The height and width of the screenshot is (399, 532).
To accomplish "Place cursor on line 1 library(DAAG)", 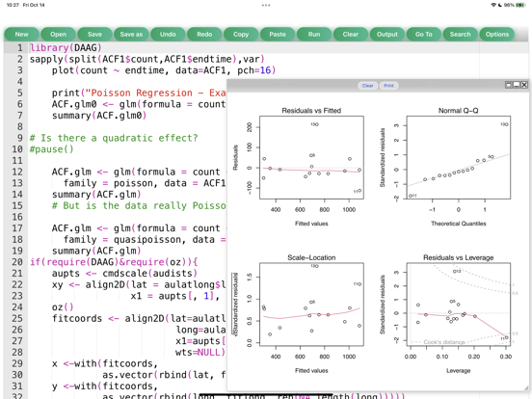I will point(66,48).
